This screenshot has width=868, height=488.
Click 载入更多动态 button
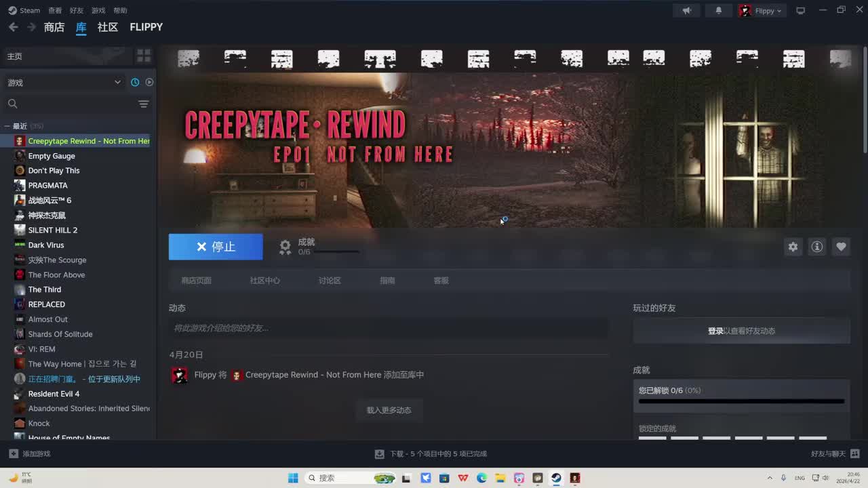pyautogui.click(x=389, y=410)
